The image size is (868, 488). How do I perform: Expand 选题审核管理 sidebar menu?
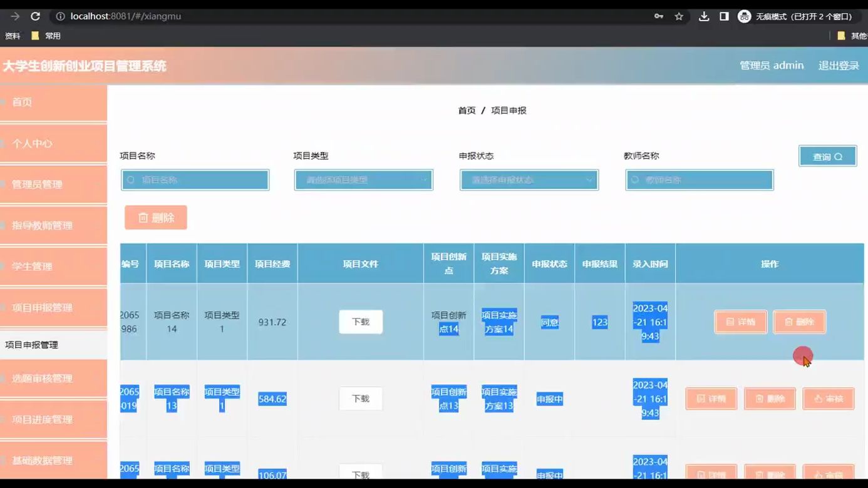tap(53, 379)
